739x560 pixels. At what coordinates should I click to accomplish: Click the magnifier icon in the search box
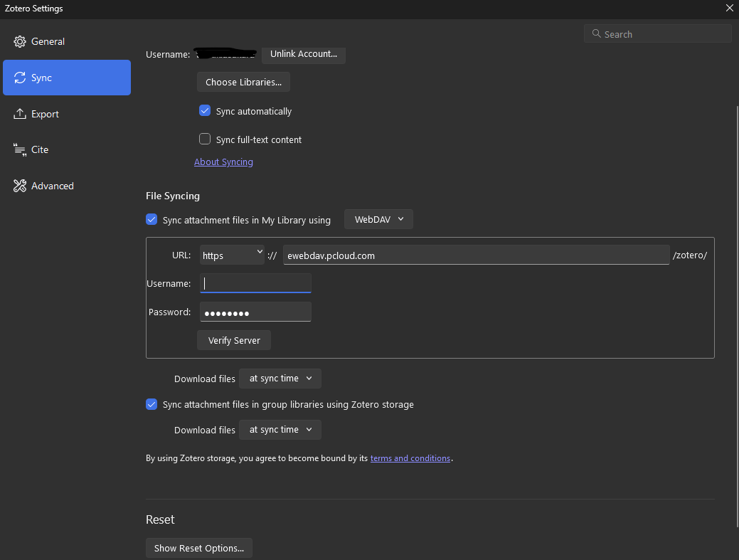click(595, 34)
